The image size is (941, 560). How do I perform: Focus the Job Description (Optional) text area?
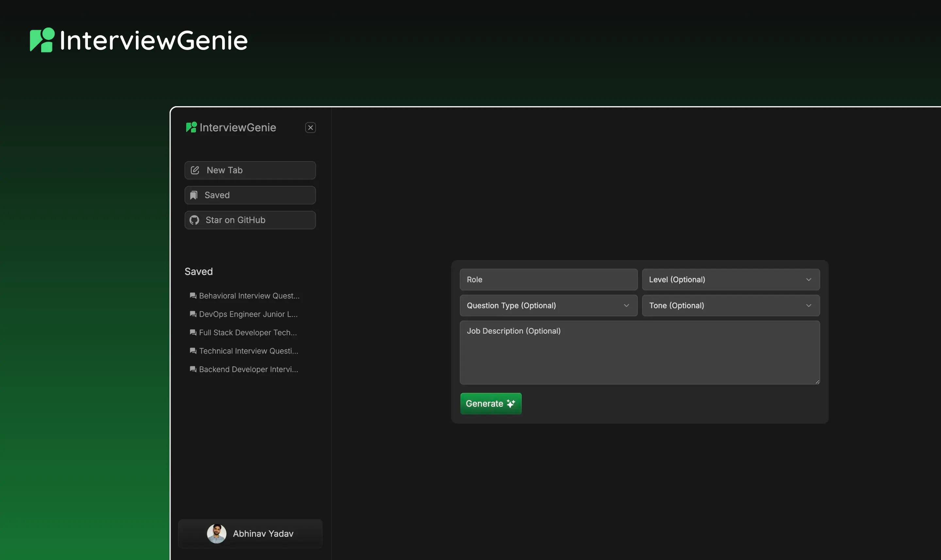(639, 353)
